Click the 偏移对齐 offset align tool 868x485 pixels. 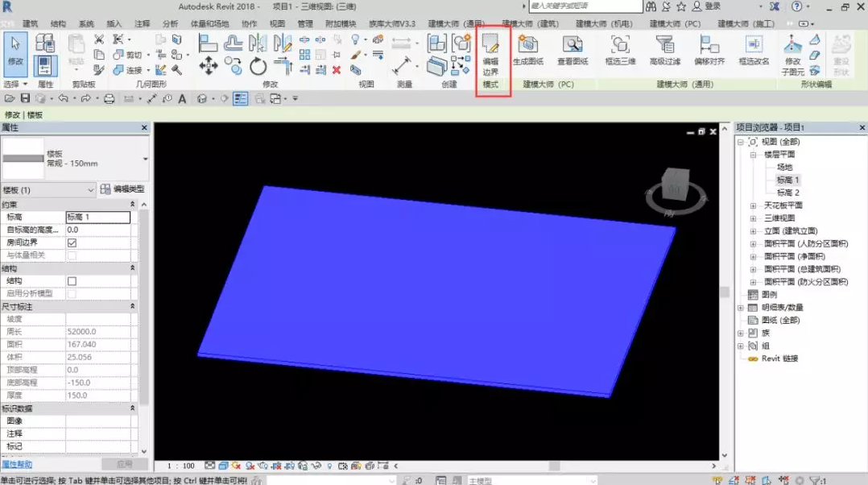[x=709, y=51]
